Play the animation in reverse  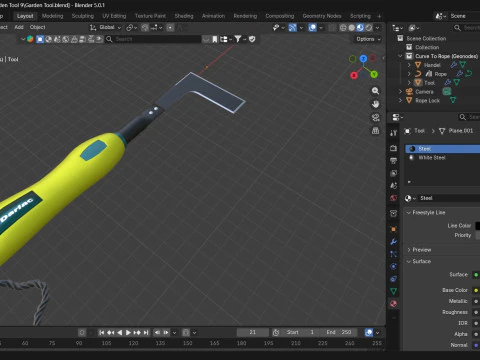119,333
